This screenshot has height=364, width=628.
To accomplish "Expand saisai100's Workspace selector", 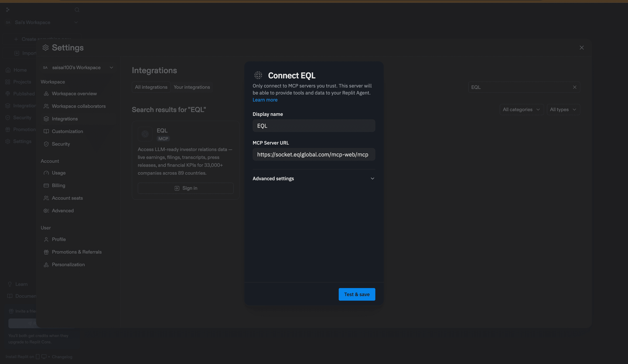I will 78,68.
